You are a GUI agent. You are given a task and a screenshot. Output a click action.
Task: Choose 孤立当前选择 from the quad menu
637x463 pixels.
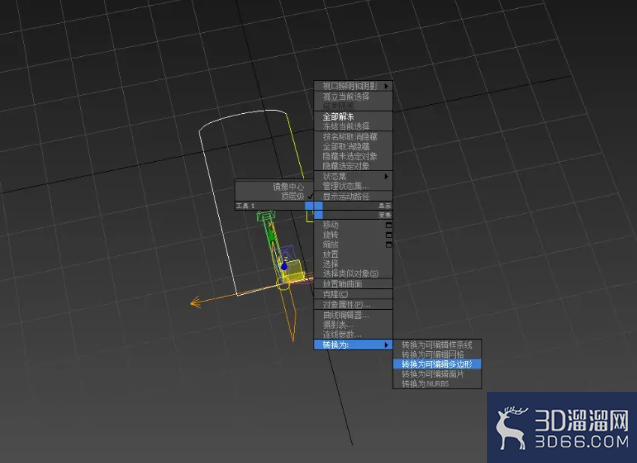click(353, 96)
